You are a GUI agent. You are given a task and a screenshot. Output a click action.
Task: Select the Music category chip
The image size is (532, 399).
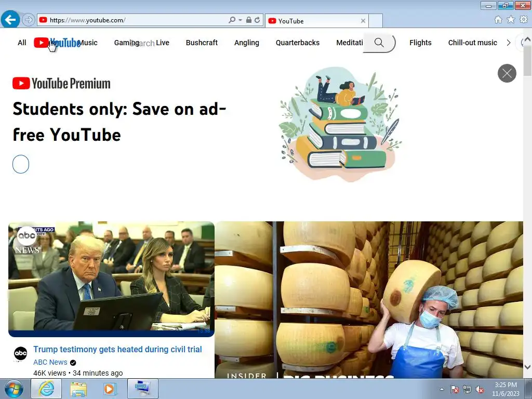[88, 43]
